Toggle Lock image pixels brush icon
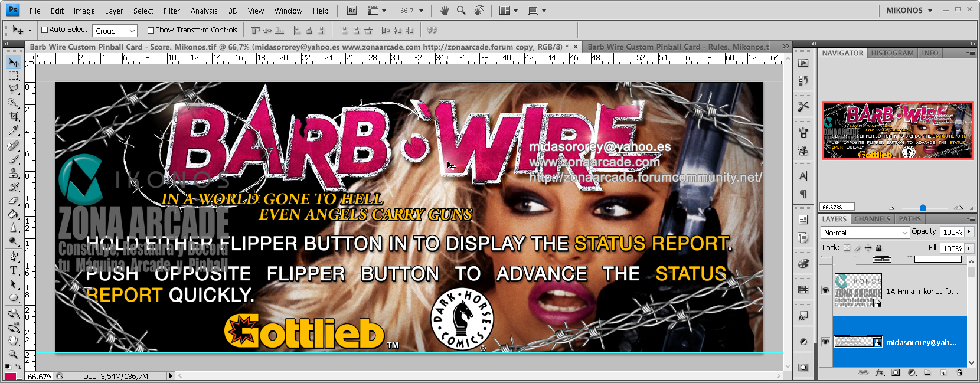Viewport: 980px width, 383px height. point(858,248)
